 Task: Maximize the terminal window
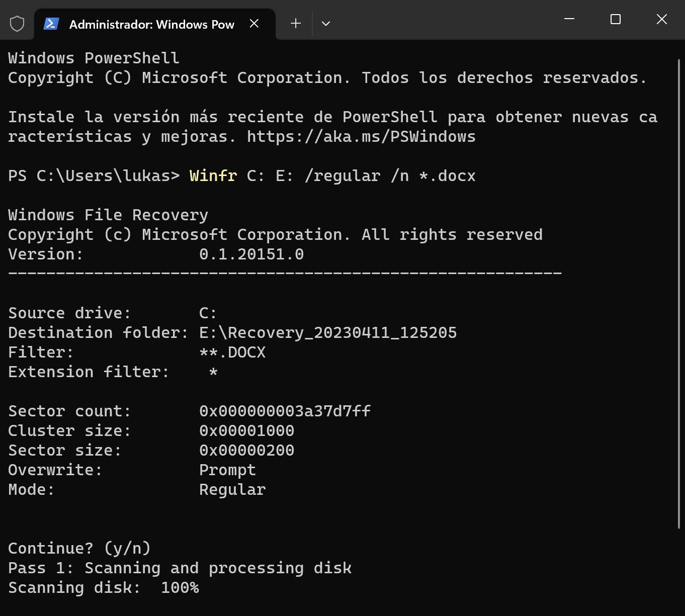(x=616, y=19)
